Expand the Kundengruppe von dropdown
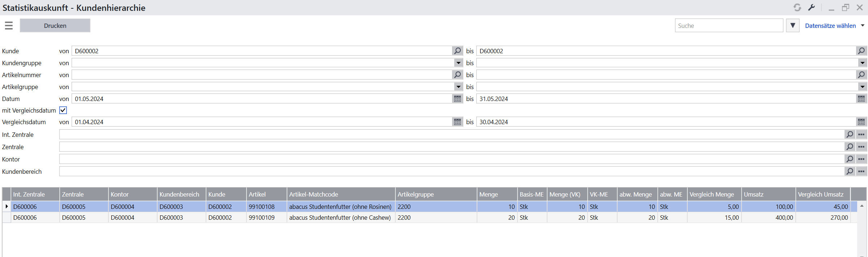This screenshot has width=868, height=257. click(x=458, y=63)
